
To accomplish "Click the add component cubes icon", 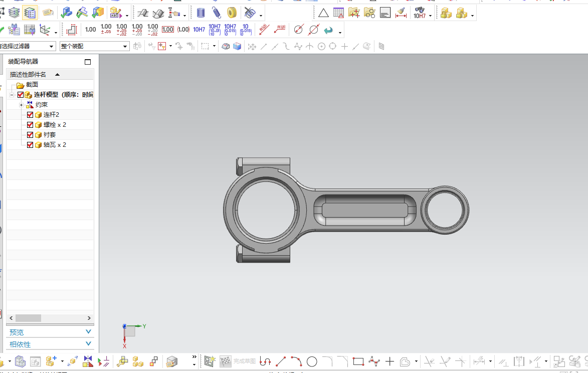I will point(51,361).
